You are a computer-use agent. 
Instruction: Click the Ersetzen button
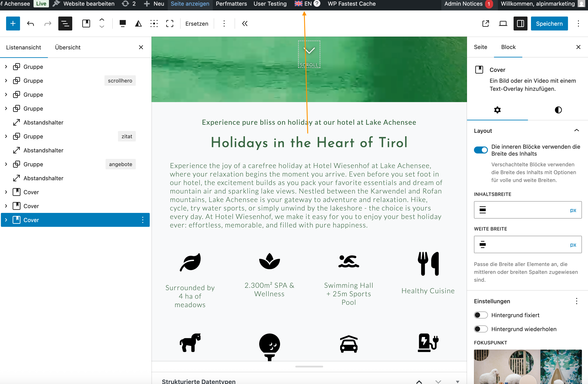pyautogui.click(x=197, y=24)
